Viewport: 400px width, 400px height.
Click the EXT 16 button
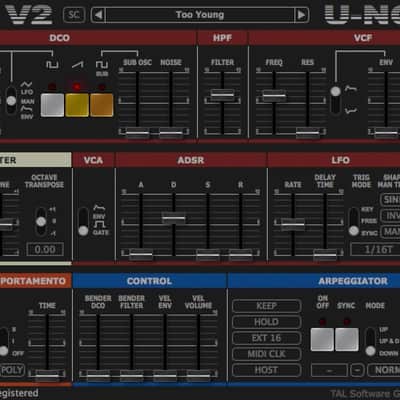pos(267,338)
